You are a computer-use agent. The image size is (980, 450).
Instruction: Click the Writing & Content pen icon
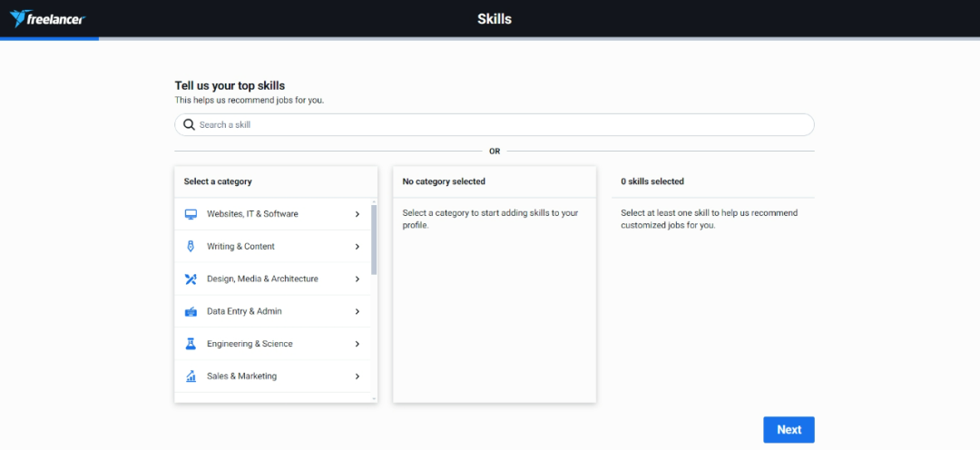pos(191,247)
